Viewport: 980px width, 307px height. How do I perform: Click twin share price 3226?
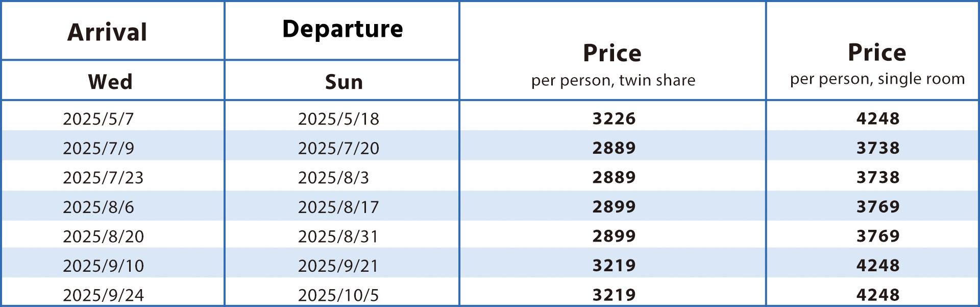(x=614, y=119)
